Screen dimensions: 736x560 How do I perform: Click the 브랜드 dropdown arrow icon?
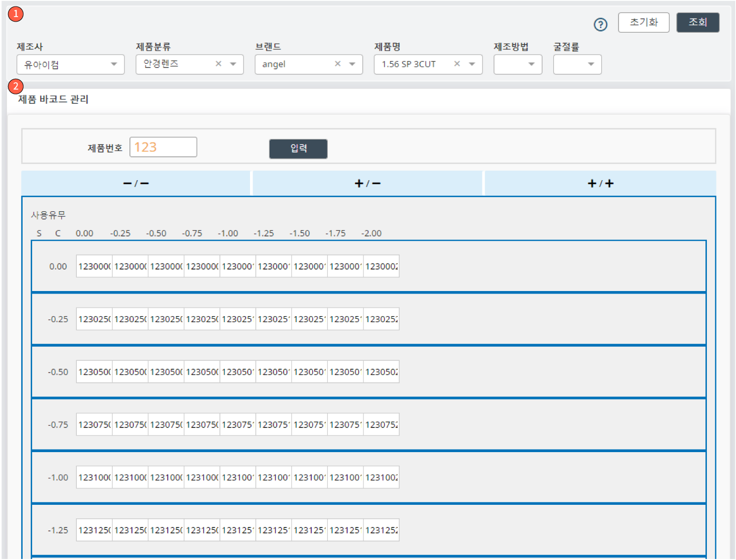(351, 64)
